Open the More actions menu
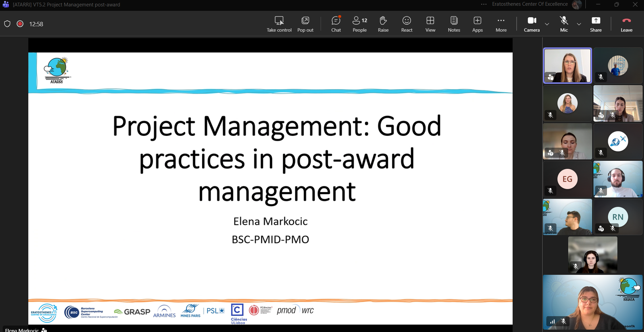 tap(501, 24)
